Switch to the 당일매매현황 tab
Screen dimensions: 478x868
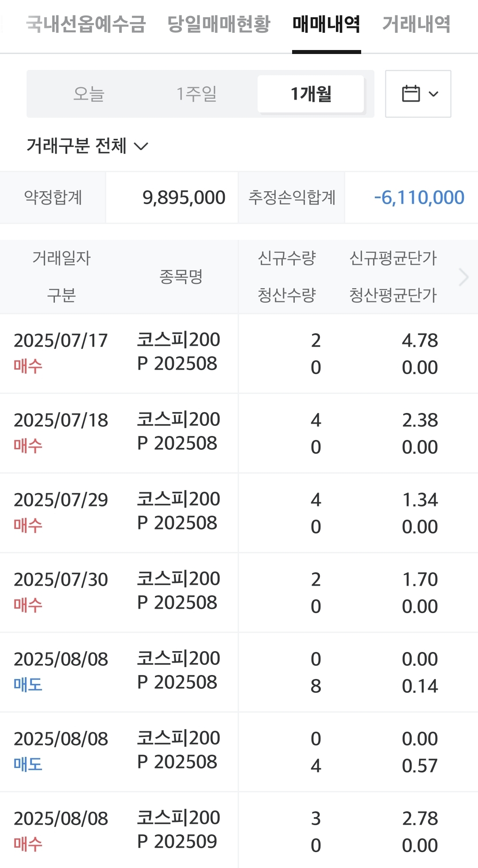coord(219,24)
